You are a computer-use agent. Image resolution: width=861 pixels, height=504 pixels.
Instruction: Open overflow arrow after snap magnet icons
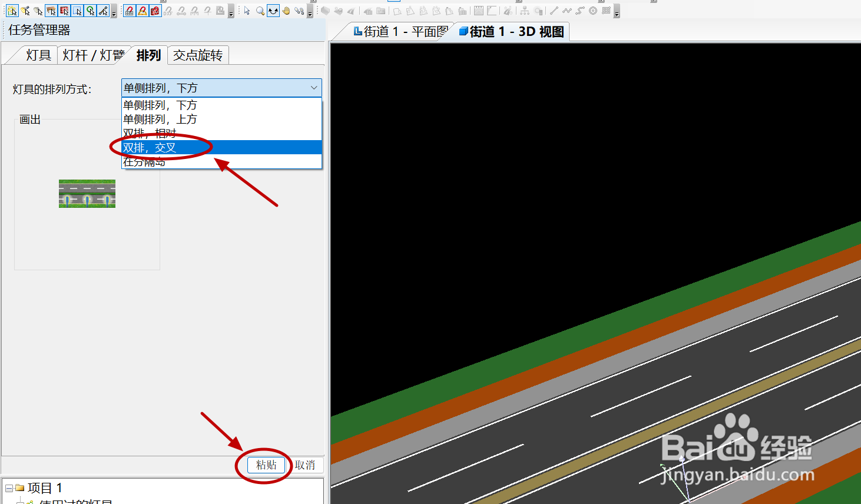click(x=231, y=12)
